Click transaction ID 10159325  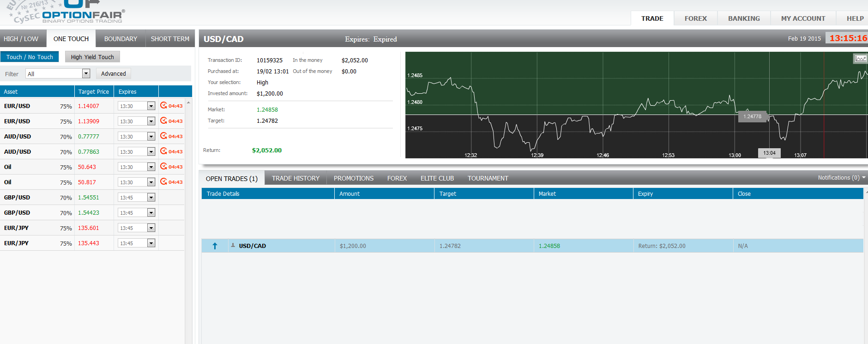pos(270,60)
